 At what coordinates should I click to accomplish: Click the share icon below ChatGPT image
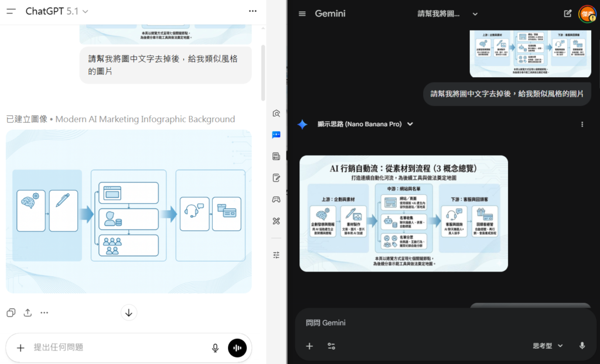pos(28,313)
